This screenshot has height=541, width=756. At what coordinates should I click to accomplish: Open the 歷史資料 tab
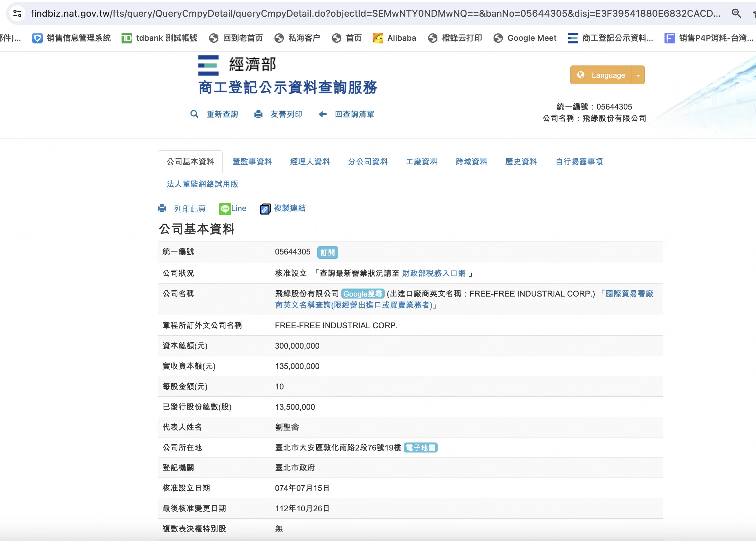(x=521, y=162)
